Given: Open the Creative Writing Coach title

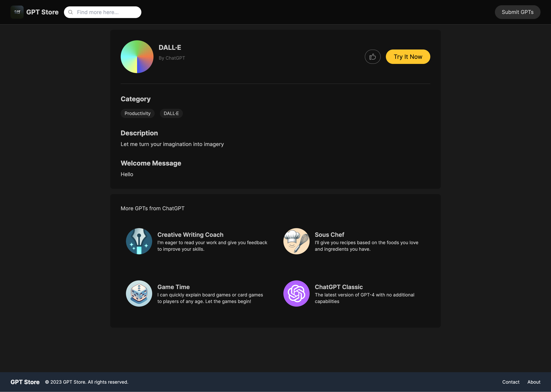Looking at the screenshot, I should coord(190,235).
